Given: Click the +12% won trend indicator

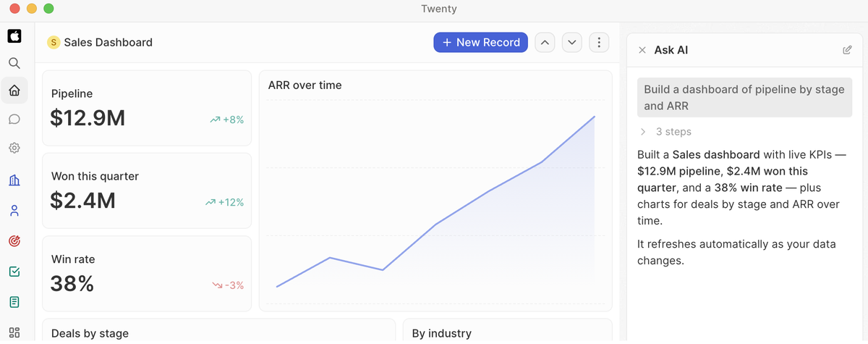Looking at the screenshot, I should pyautogui.click(x=225, y=203).
